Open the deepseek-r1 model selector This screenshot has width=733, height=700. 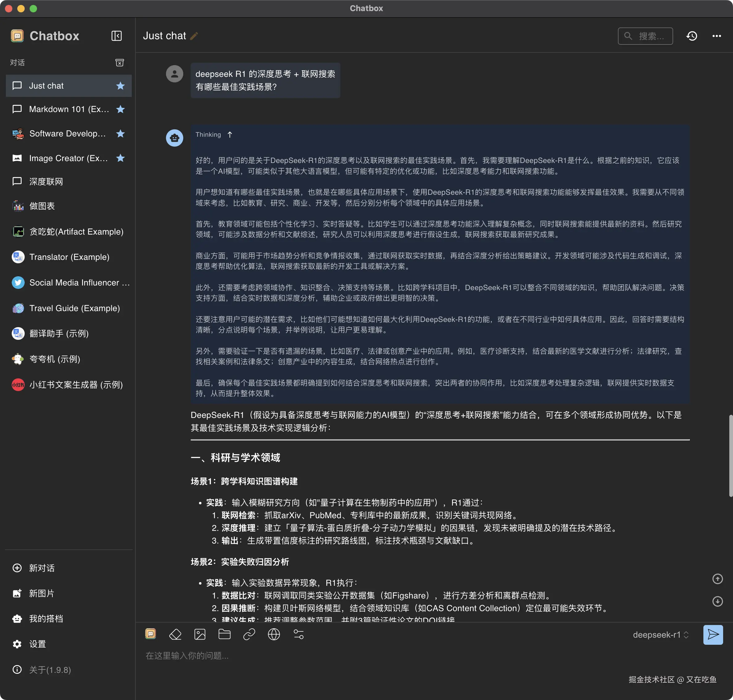(x=660, y=635)
